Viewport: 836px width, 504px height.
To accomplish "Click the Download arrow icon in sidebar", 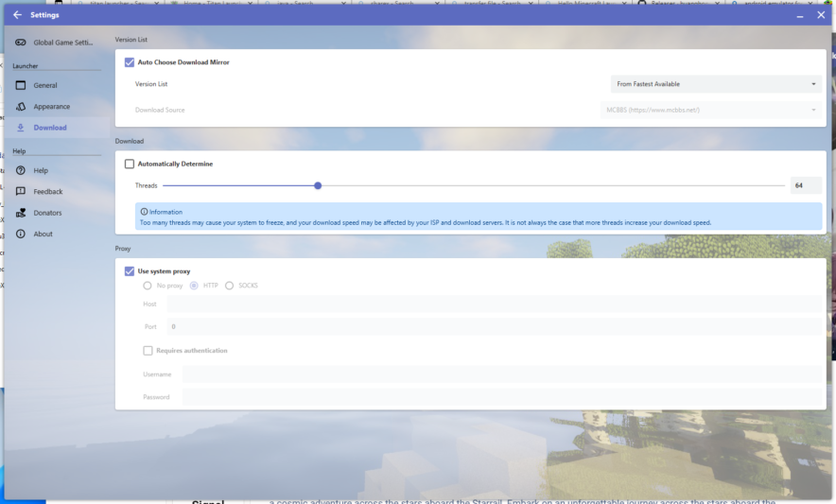I will [x=21, y=128].
